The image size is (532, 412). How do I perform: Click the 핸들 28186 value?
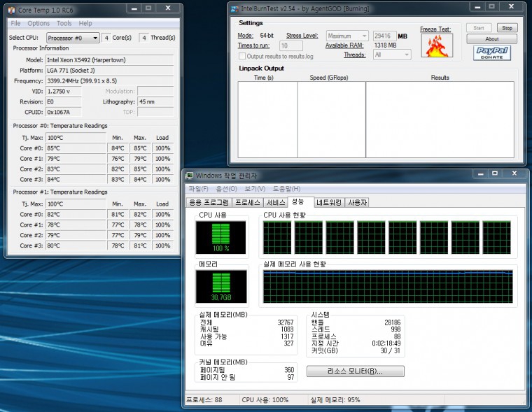coord(392,322)
